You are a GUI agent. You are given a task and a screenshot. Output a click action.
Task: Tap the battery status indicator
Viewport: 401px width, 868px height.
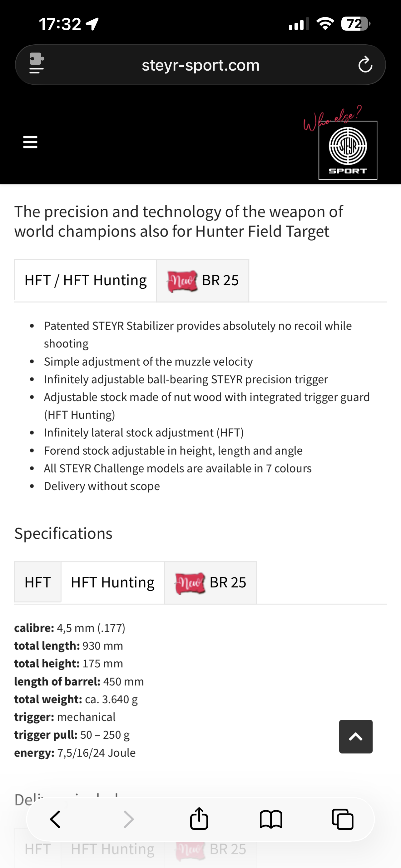point(355,24)
